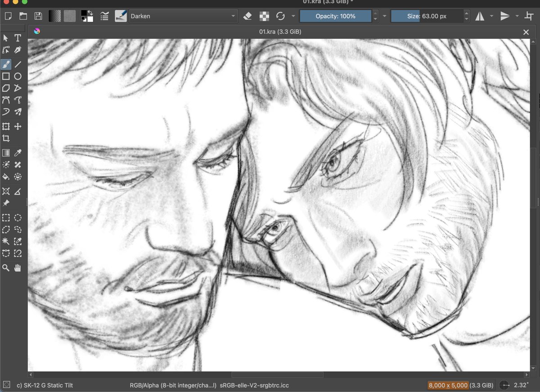Select the Gradient tool in toolbox
540x392 pixels.
pos(6,153)
